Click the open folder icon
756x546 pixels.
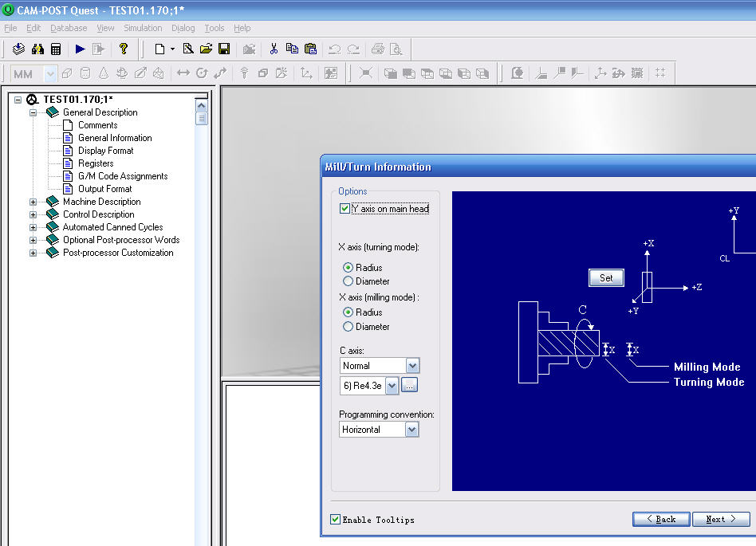point(206,49)
